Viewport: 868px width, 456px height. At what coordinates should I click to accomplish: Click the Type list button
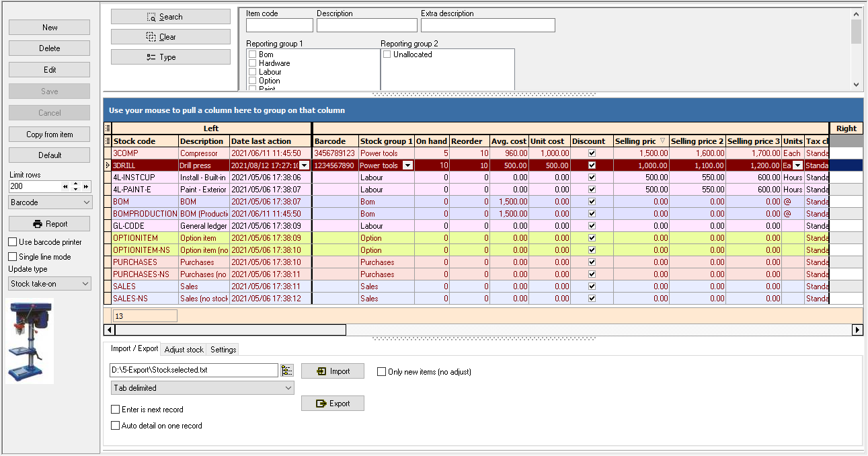[171, 57]
